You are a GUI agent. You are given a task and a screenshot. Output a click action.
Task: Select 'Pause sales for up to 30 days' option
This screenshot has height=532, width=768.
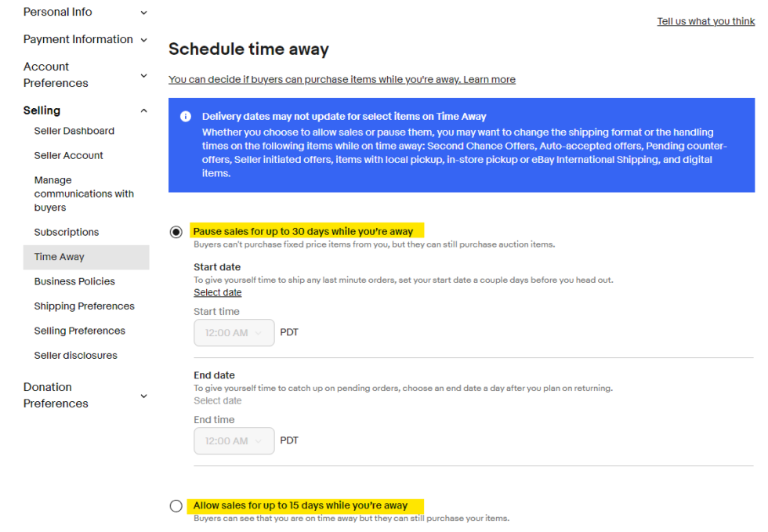tap(176, 231)
